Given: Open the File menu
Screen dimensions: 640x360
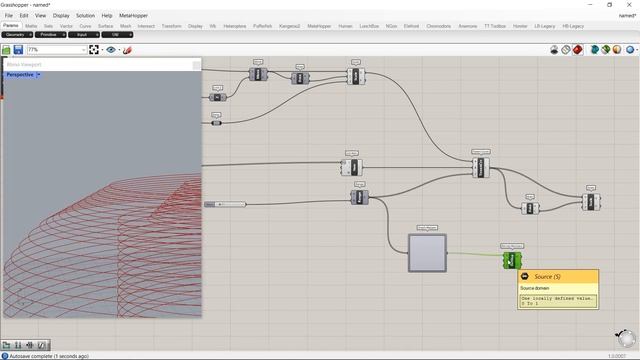Looking at the screenshot, I should pos(9,16).
